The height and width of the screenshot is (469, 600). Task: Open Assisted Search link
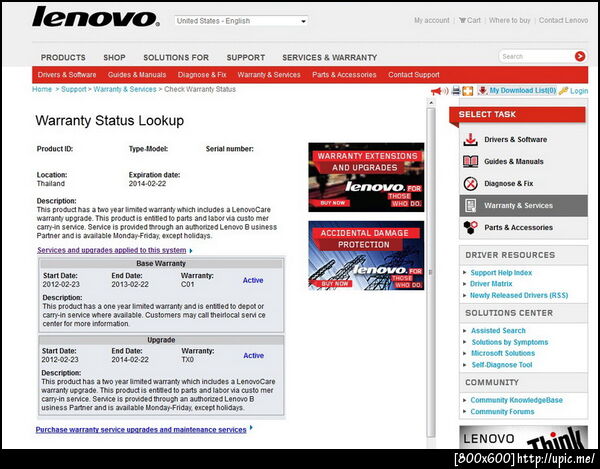click(498, 331)
